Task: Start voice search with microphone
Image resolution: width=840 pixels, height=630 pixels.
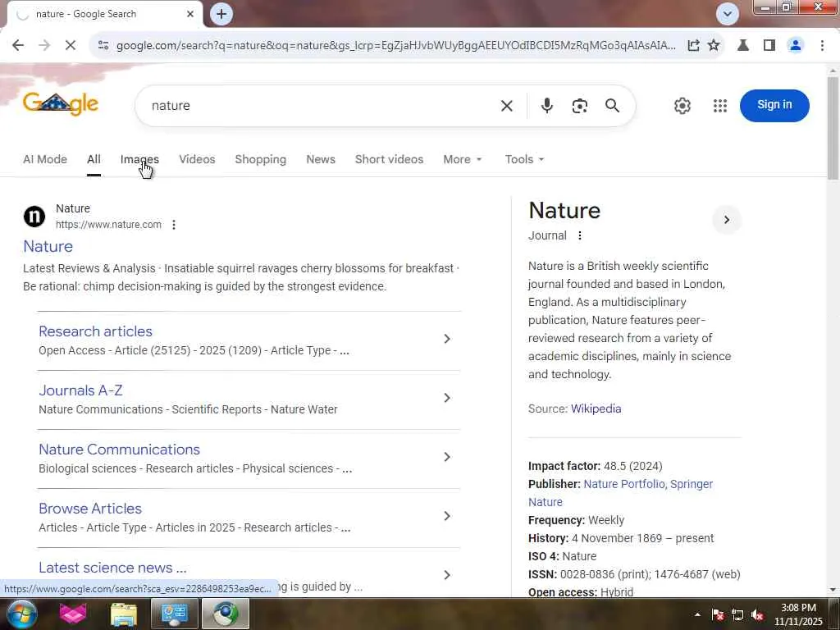Action: [546, 106]
